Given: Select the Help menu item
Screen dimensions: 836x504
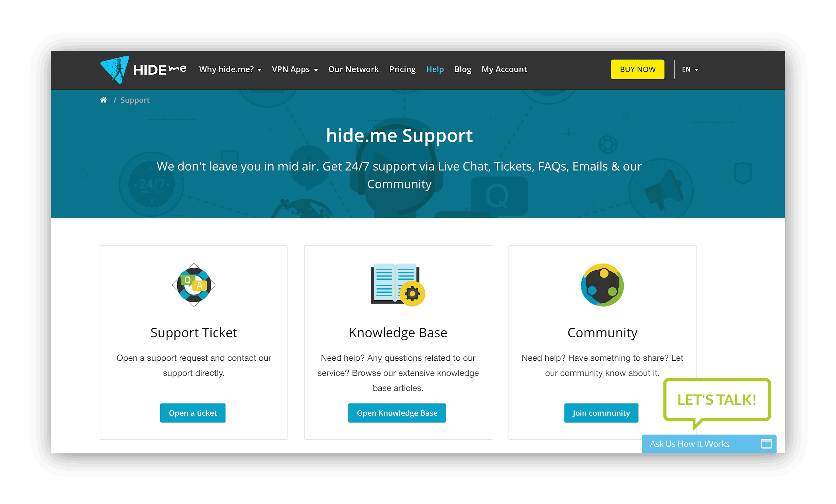Looking at the screenshot, I should pyautogui.click(x=435, y=69).
